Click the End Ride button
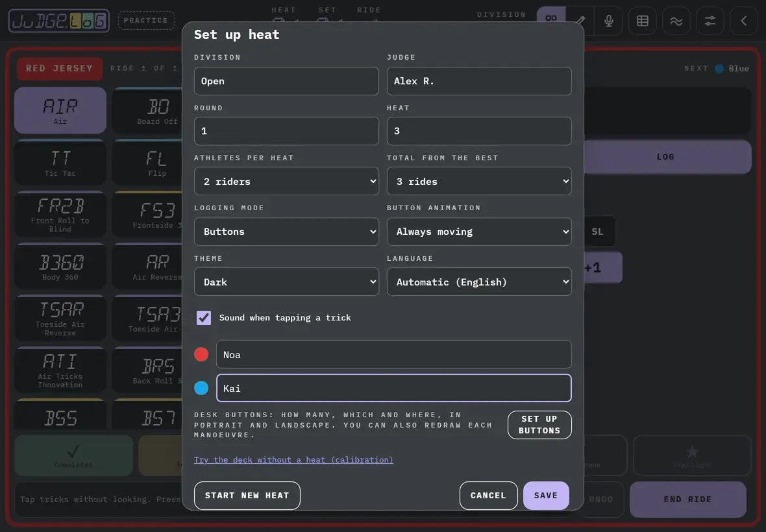The height and width of the screenshot is (532, 766). pos(688,500)
